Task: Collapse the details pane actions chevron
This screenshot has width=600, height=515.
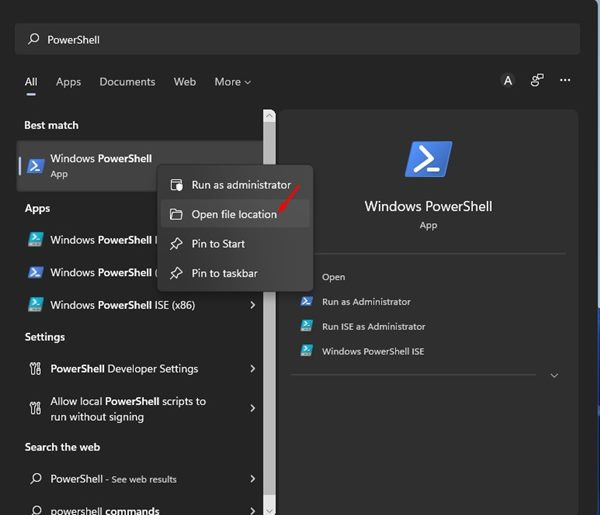Action: (x=554, y=375)
